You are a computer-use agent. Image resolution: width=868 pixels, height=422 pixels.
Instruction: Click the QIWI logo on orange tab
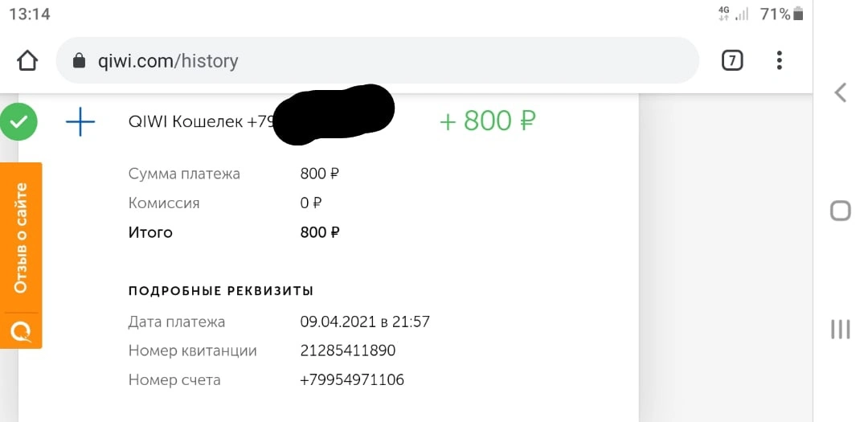[21, 331]
